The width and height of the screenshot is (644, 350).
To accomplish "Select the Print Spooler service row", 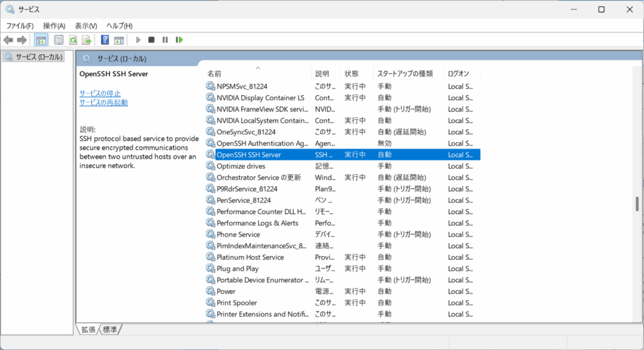I will tap(236, 303).
